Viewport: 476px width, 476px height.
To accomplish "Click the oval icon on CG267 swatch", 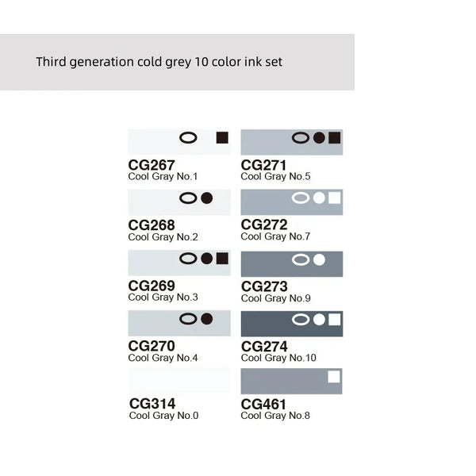I will (x=188, y=137).
